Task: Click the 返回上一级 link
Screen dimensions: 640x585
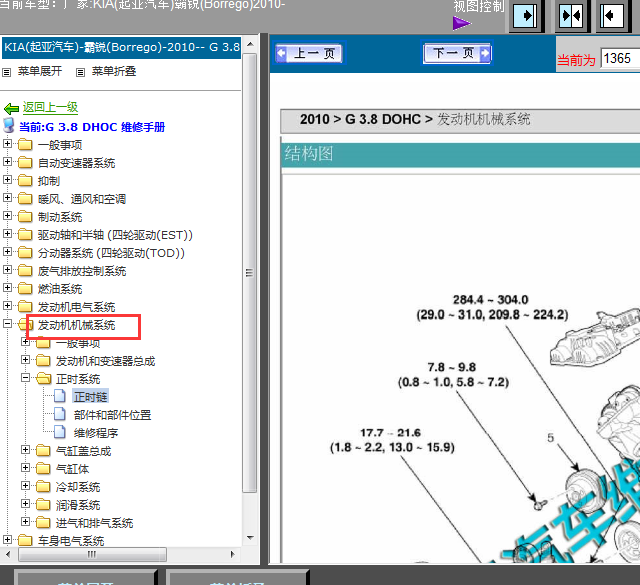Action: [x=50, y=107]
